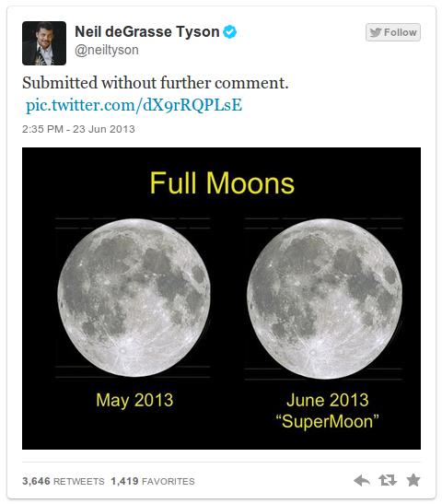Retweet this post with the retweet icon

click(x=388, y=481)
